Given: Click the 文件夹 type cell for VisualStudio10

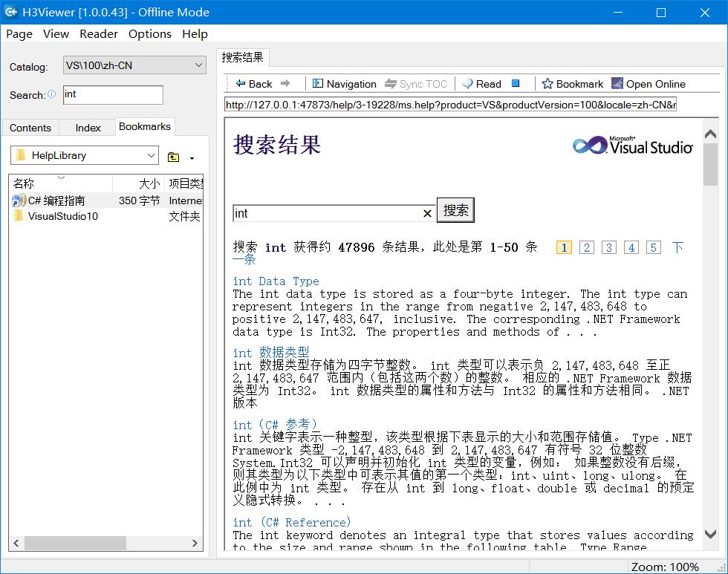Looking at the screenshot, I should click(x=185, y=216).
